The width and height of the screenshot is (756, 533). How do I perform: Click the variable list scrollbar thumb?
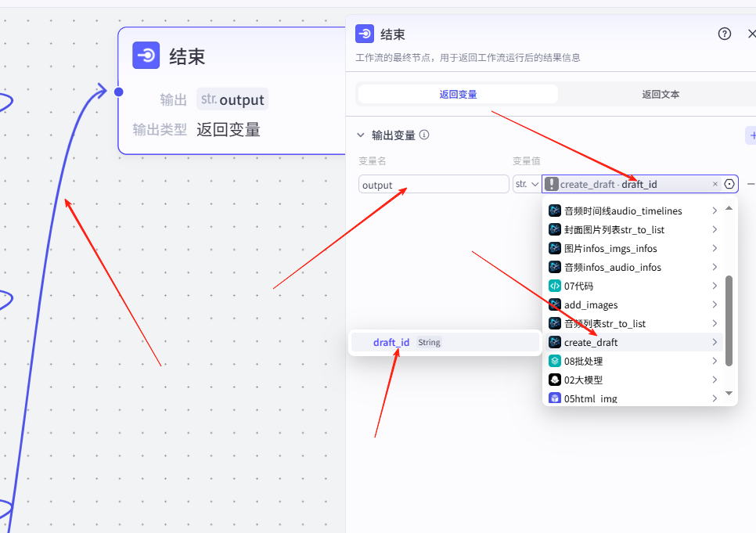(729, 321)
